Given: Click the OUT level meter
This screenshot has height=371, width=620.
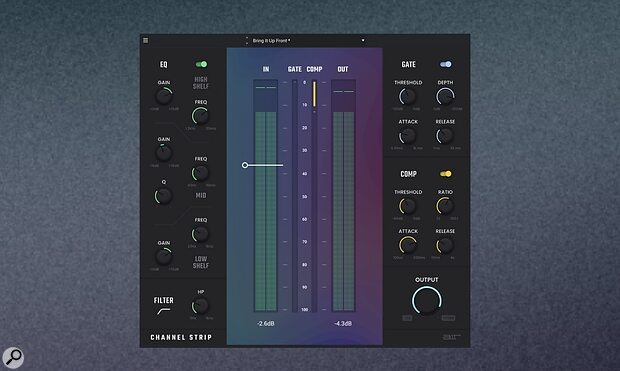Looking at the screenshot, I should click(x=343, y=196).
